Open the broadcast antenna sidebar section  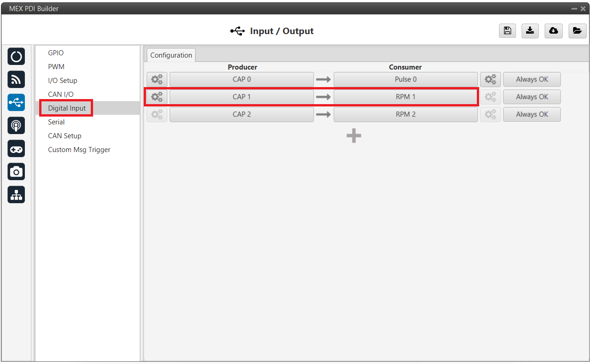[16, 126]
